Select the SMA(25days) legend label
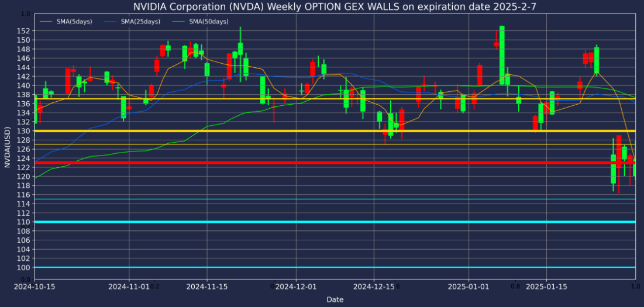Screen dimensions: 644x307 coord(140,21)
